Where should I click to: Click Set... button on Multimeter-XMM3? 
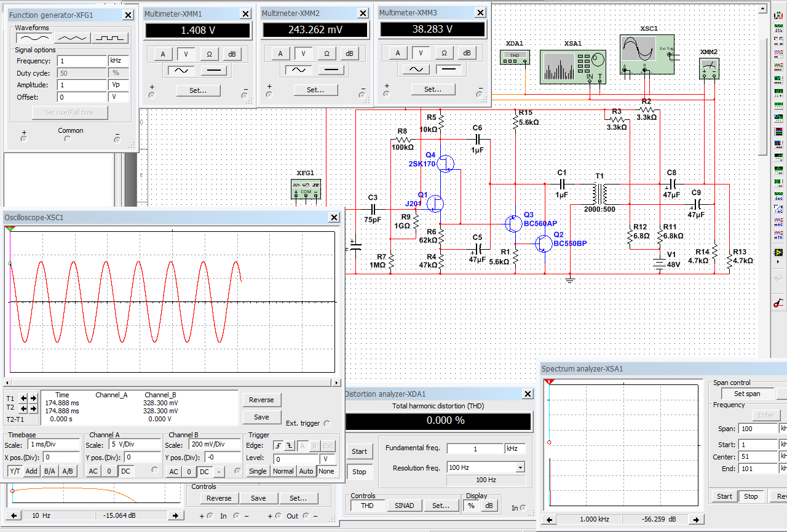[x=433, y=89]
